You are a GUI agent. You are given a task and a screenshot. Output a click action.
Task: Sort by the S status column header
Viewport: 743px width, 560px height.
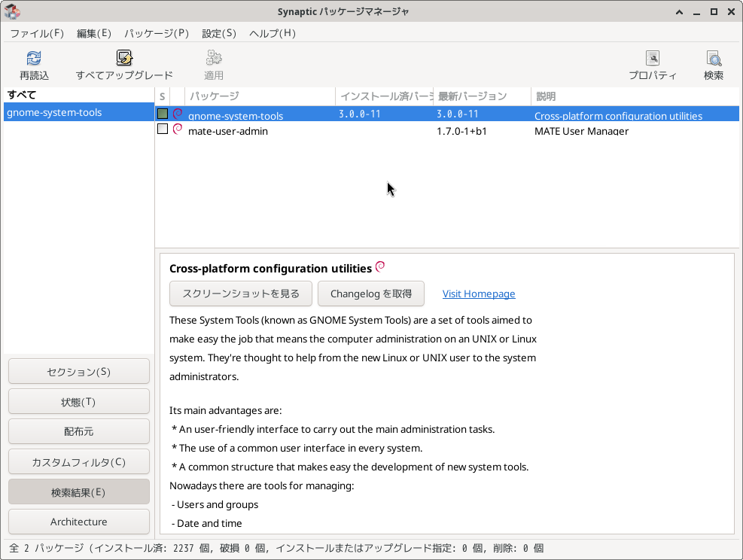point(163,96)
